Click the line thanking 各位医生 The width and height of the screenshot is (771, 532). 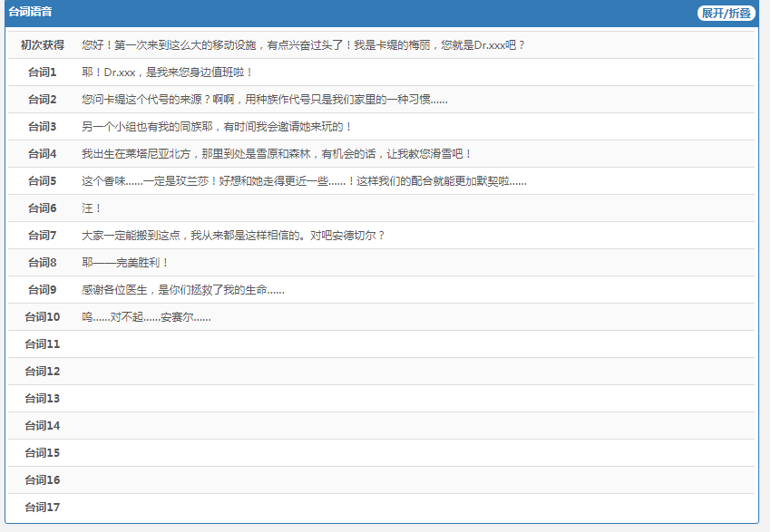coord(183,290)
